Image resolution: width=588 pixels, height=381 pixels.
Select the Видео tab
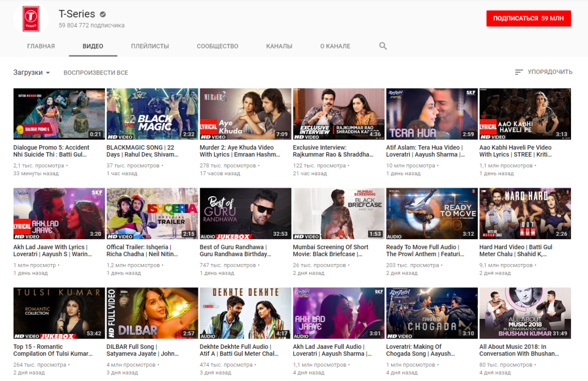[93, 46]
